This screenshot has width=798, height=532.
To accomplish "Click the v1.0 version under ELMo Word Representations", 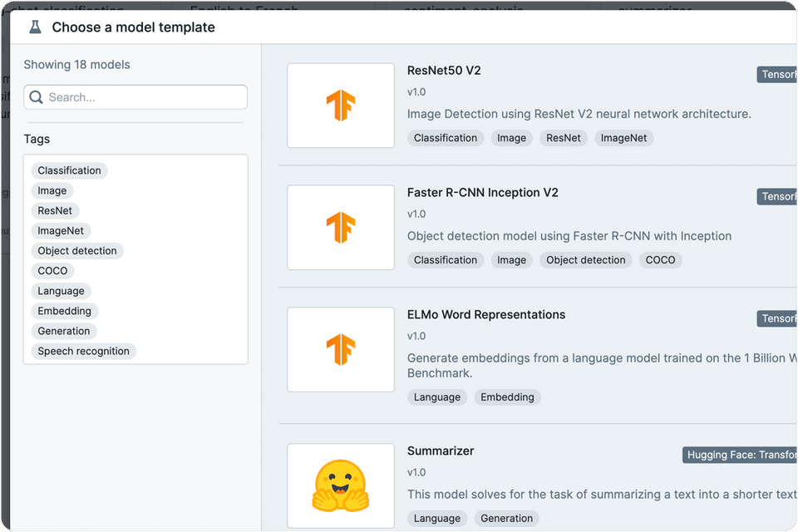I will (x=416, y=337).
